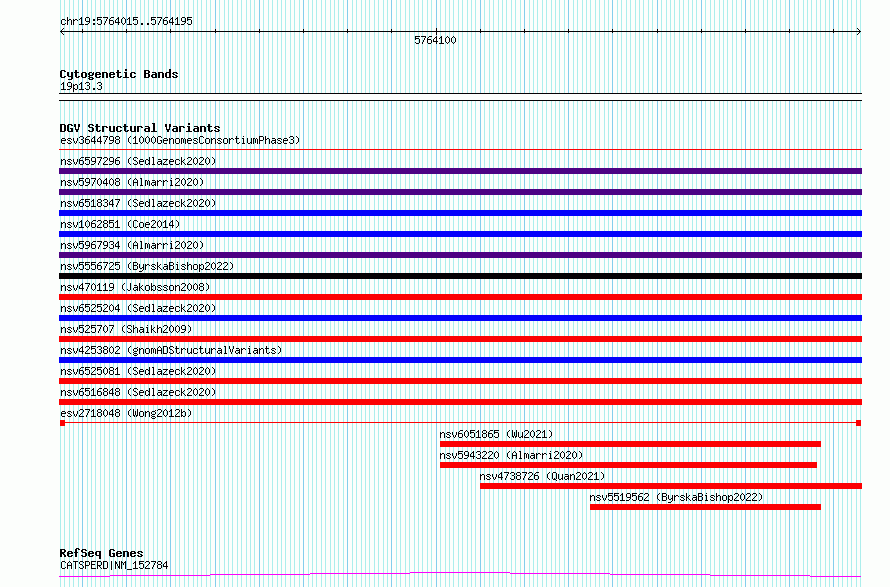This screenshot has width=890, height=587.
Task: Open the nsv5556725 (ByrskaBishop2022) variant label
Action: 147,266
